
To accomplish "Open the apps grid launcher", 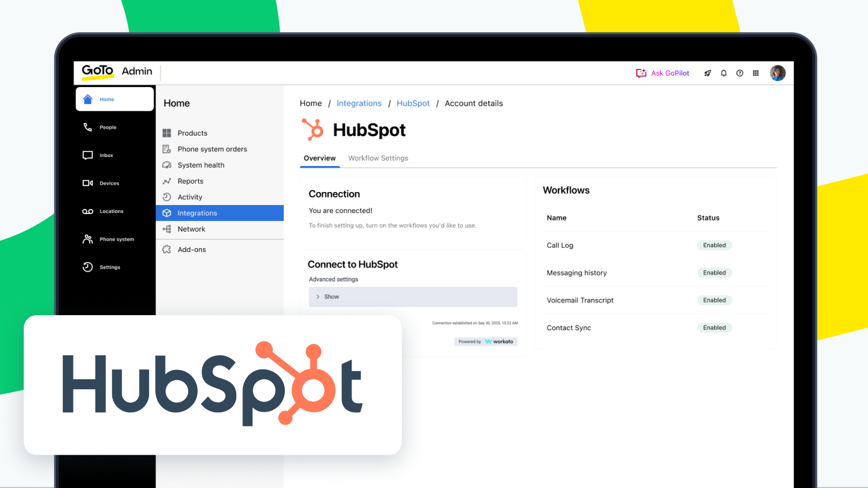I will click(x=756, y=73).
